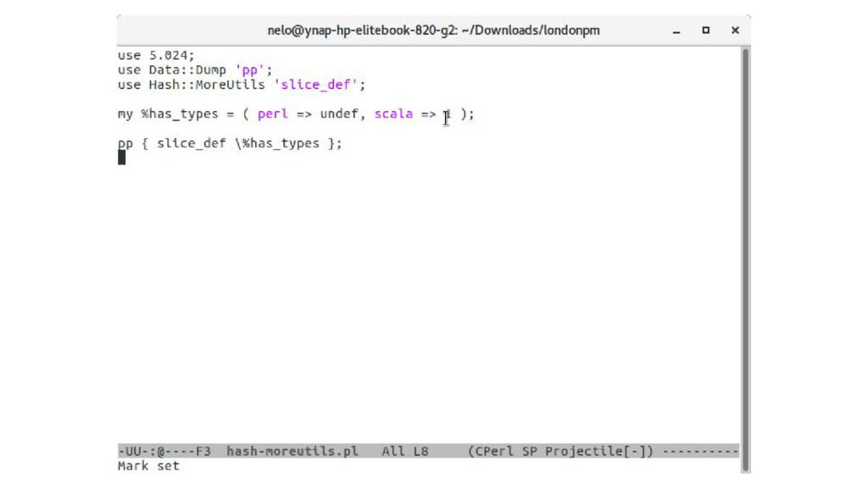The image size is (868, 488).
Task: Click 'CPerl' major mode in mode line
Action: 494,451
